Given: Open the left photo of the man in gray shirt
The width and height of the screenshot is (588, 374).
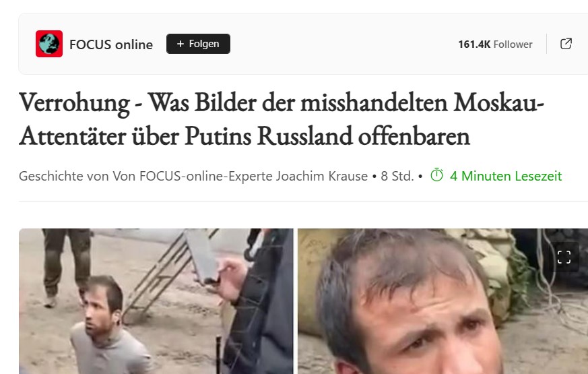Looking at the screenshot, I should point(156,301).
